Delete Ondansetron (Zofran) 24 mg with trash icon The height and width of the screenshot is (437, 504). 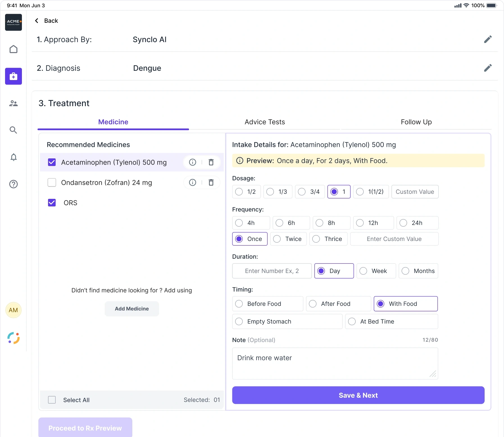[211, 183]
